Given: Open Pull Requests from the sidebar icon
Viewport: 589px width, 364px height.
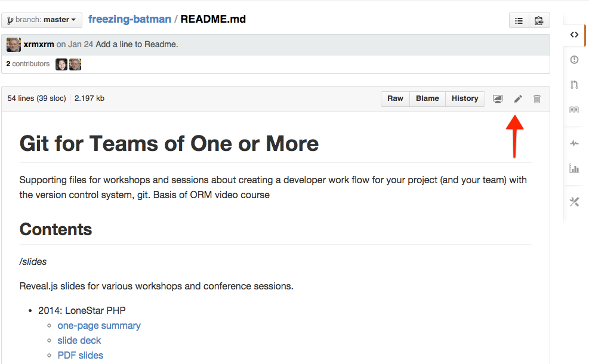Looking at the screenshot, I should pos(574,85).
